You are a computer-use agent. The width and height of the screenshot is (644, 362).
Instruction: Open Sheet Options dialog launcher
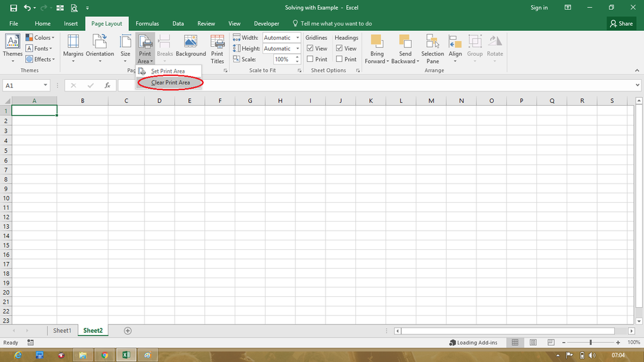coord(358,71)
